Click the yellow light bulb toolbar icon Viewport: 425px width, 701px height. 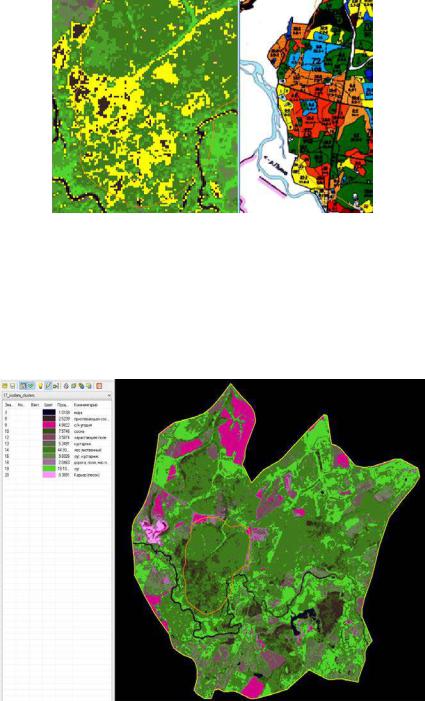40,386
